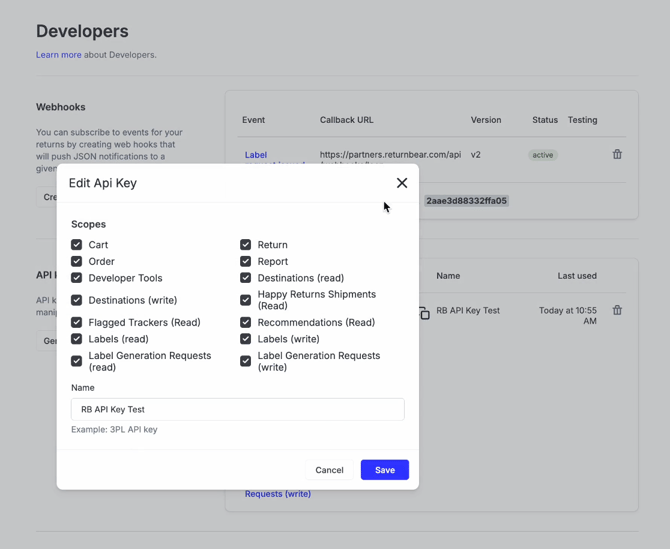Toggle the Order scope checkbox
The width and height of the screenshot is (670, 549).
[77, 262]
